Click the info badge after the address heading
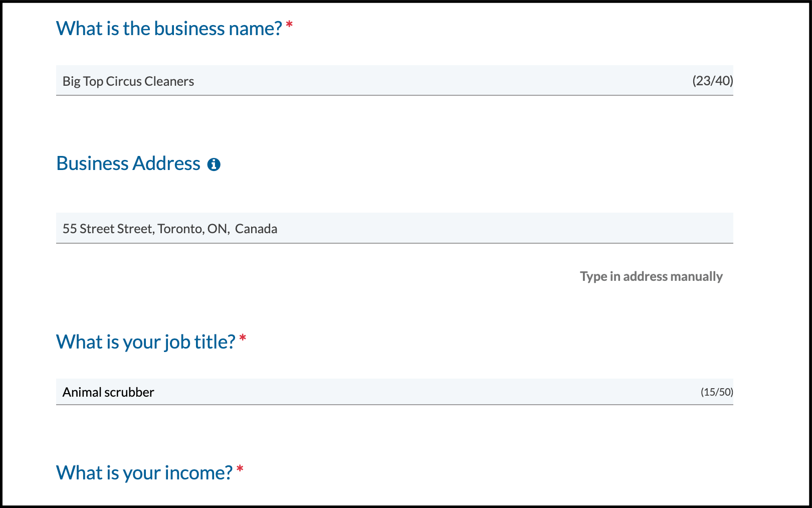812x508 pixels. pyautogui.click(x=215, y=164)
